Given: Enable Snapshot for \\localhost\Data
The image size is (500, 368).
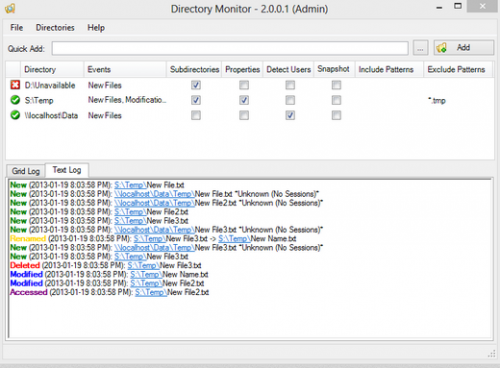Looking at the screenshot, I should point(336,115).
